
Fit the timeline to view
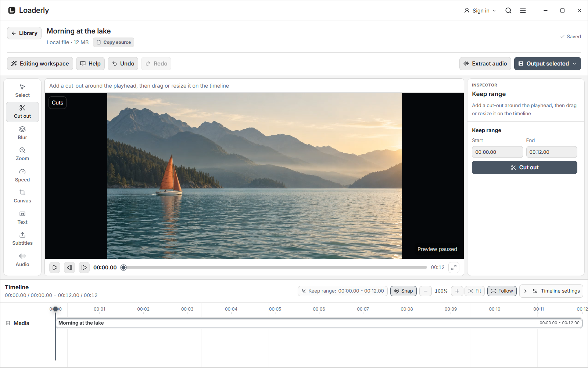coord(475,291)
